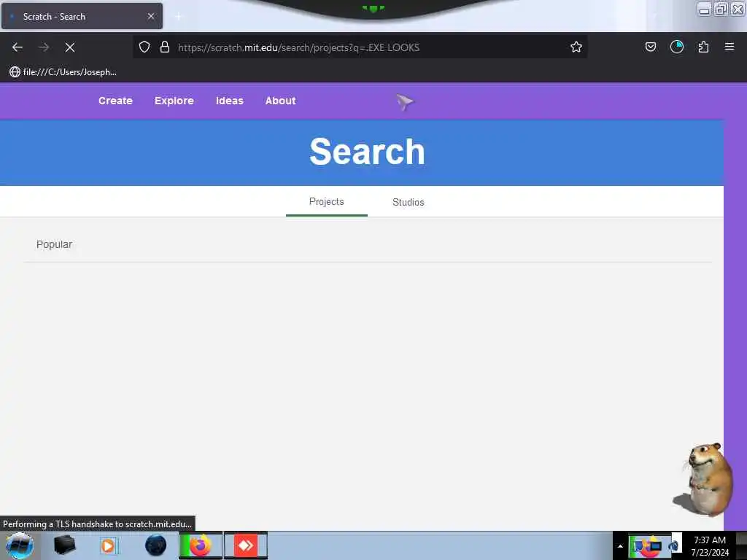Close the Scratch - Search tab
Viewport: 747px width, 560px height.
(151, 16)
